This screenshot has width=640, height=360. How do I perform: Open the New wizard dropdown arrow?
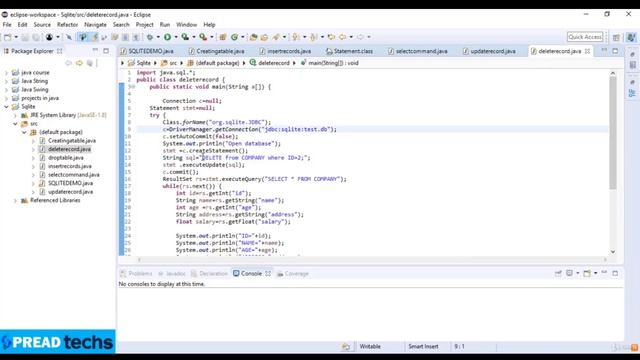coord(16,37)
